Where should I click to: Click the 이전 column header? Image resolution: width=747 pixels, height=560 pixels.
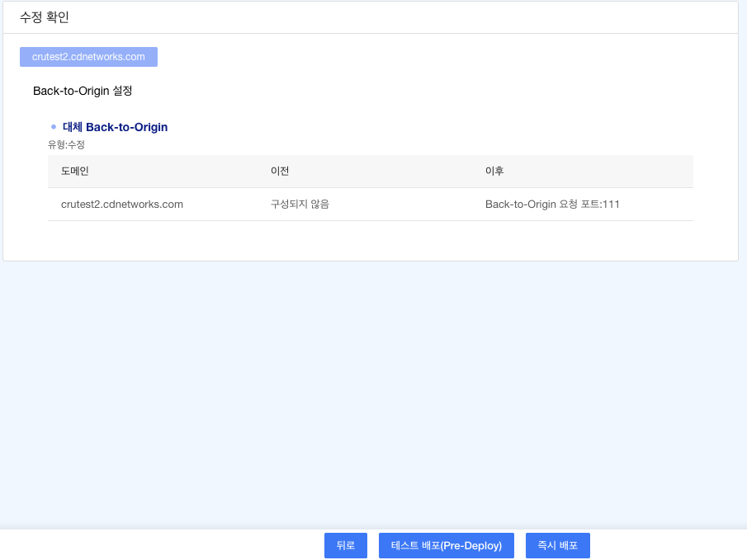pyautogui.click(x=280, y=172)
